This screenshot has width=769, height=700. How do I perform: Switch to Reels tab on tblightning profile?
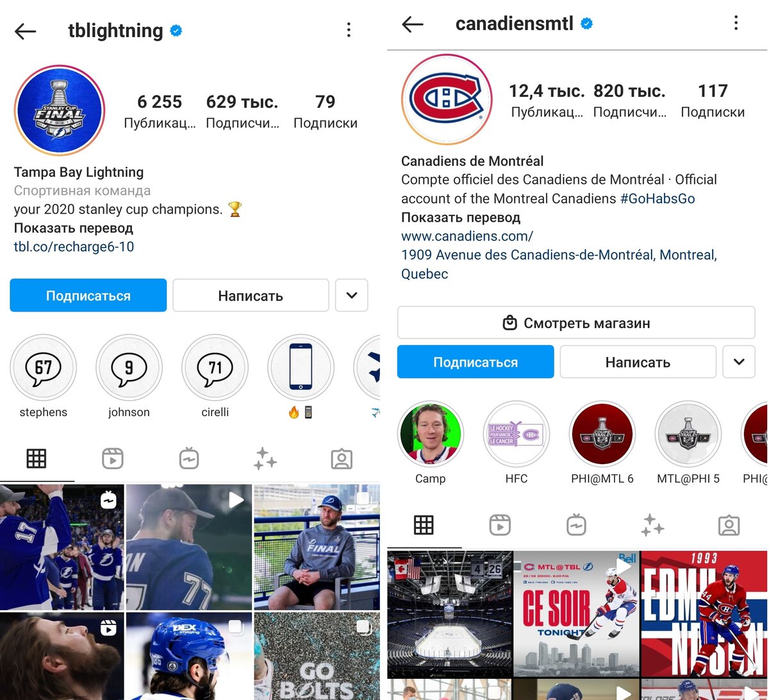[x=113, y=458]
